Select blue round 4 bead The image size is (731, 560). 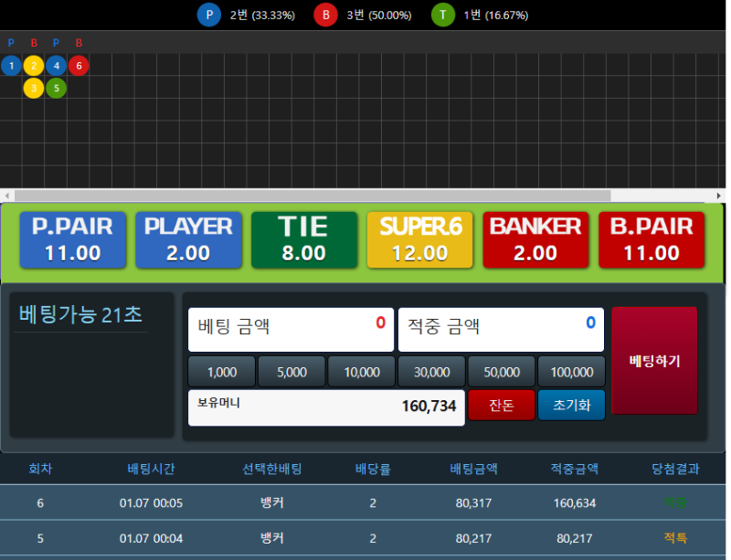(x=56, y=66)
